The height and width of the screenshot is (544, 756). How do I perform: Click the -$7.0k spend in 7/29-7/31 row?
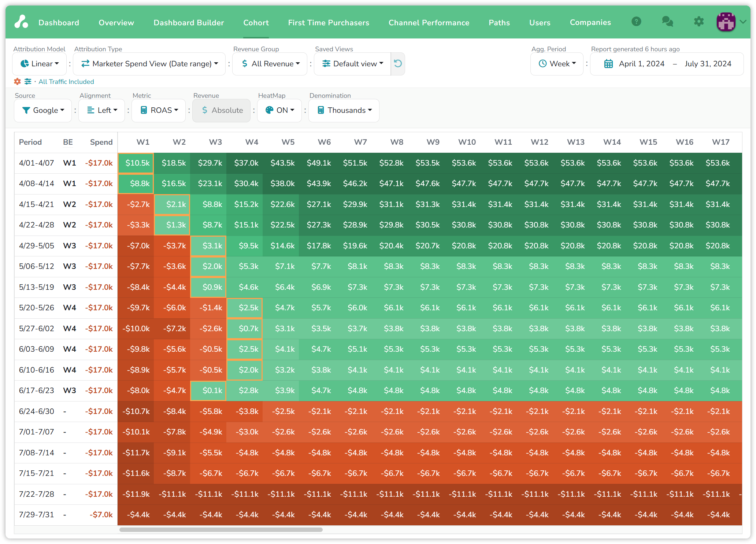(x=101, y=515)
